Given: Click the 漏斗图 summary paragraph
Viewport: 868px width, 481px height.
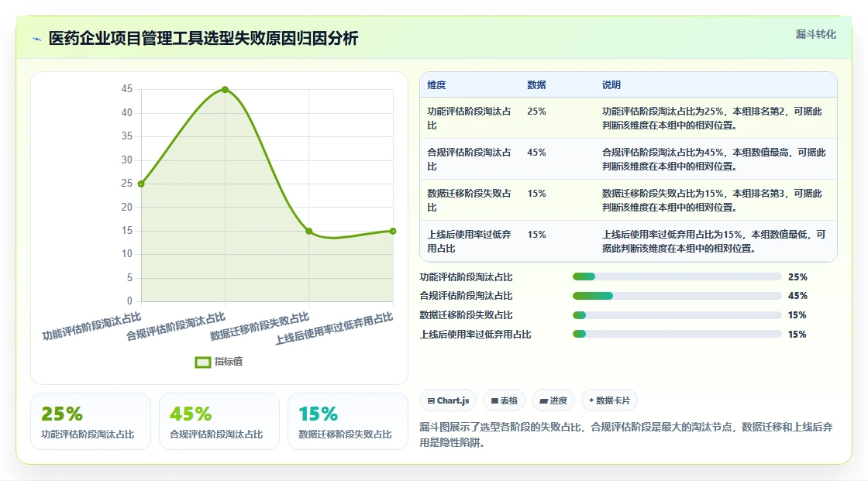Looking at the screenshot, I should click(x=626, y=435).
